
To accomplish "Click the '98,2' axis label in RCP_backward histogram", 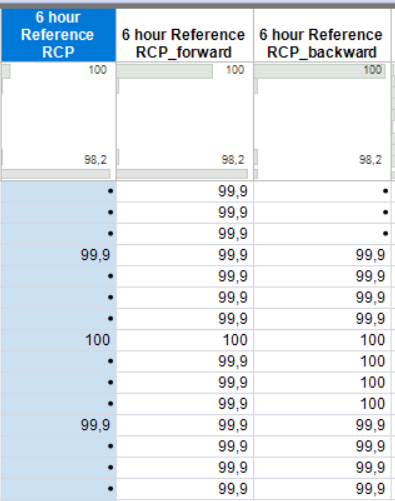I will pyautogui.click(x=370, y=160).
